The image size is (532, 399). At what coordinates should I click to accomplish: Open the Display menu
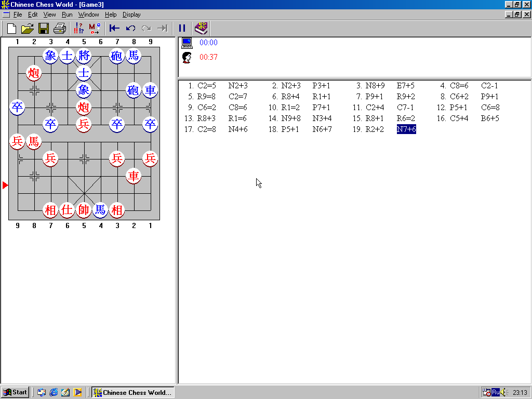131,15
